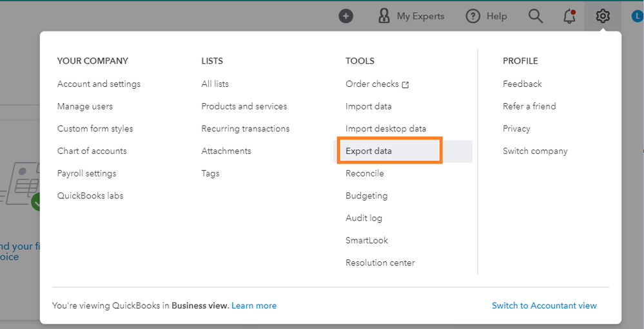The width and height of the screenshot is (644, 329).
Task: Open Recurring transactions
Action: pyautogui.click(x=246, y=128)
